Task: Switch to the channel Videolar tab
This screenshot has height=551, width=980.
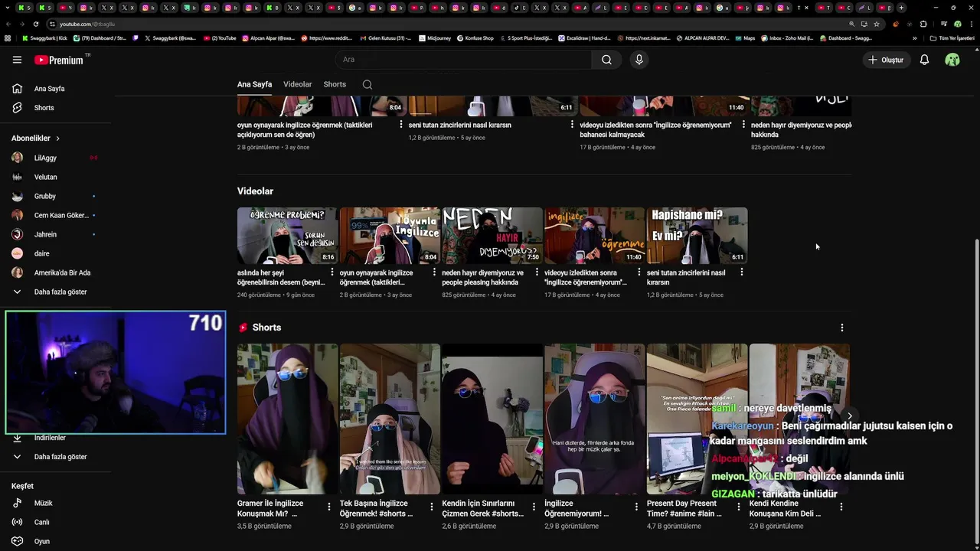Action: (x=297, y=84)
